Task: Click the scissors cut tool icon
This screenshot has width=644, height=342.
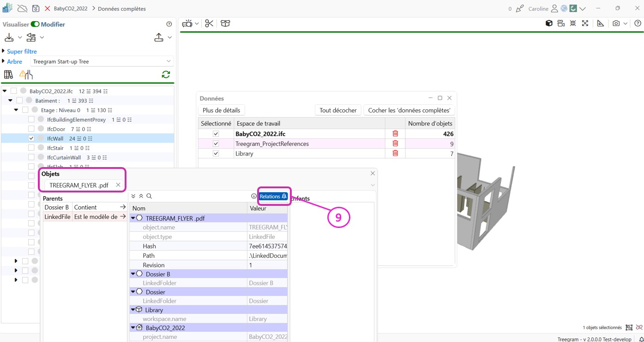Action: pyautogui.click(x=209, y=24)
